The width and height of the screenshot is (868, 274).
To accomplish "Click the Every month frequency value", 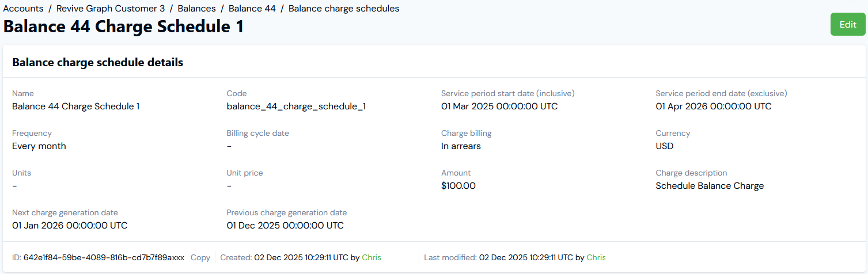I will (39, 146).
